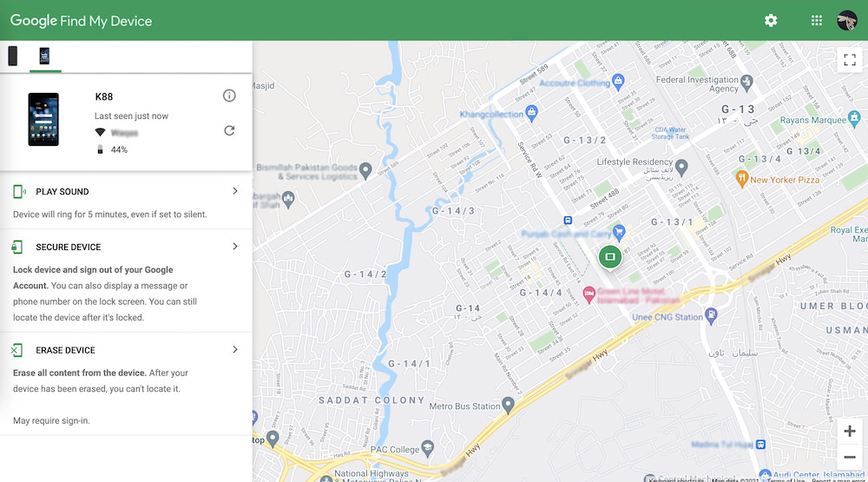Image resolution: width=868 pixels, height=482 pixels.
Task: Click the Metro Bus Station pin
Action: (x=508, y=405)
